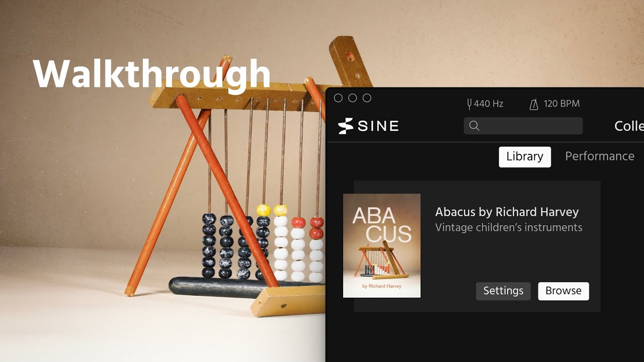This screenshot has height=362, width=644.
Task: Select the 440 Hz tuning value
Action: [489, 104]
